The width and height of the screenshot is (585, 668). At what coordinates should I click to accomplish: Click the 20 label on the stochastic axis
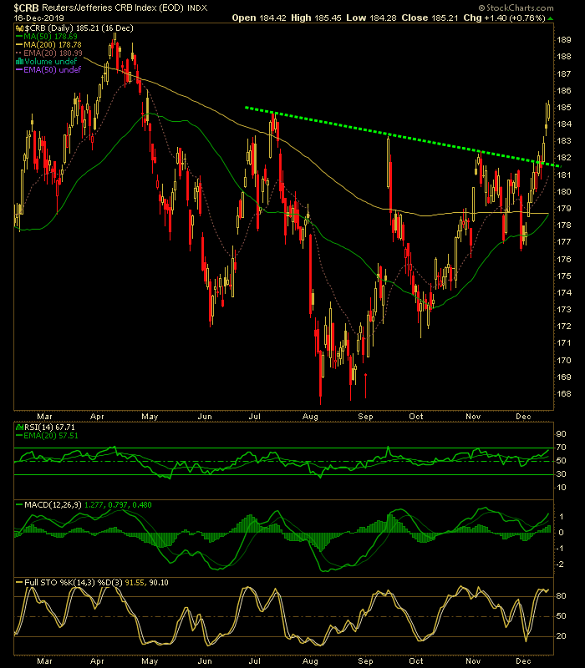(x=561, y=636)
